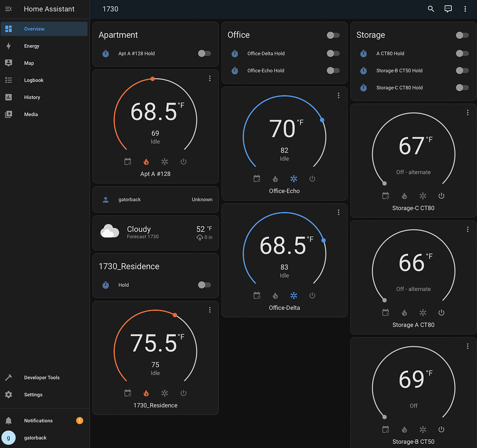The image size is (477, 448).
Task: Select cool mode on Office-Echo thermostat
Action: coord(294,178)
